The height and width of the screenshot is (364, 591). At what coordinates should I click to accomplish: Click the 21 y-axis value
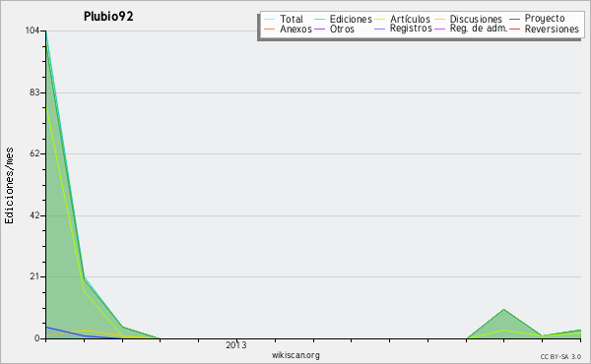point(34,276)
